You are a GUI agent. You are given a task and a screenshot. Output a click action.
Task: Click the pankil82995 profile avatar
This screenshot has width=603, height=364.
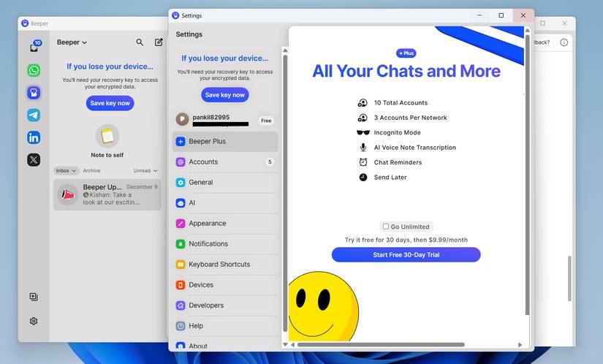coord(182,120)
